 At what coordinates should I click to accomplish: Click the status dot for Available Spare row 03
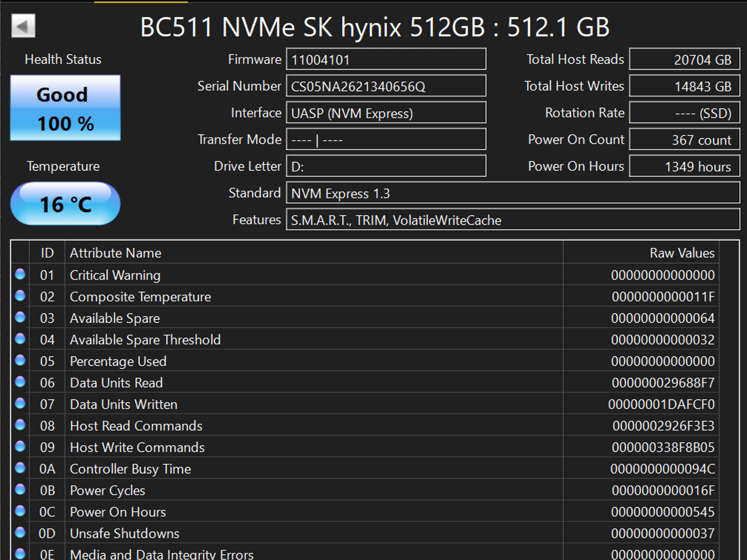(20, 317)
